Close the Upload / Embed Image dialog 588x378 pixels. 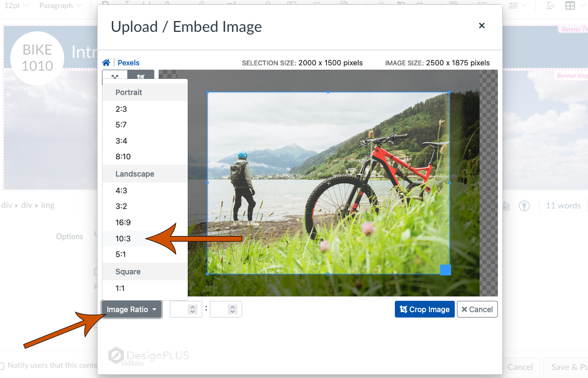point(481,25)
